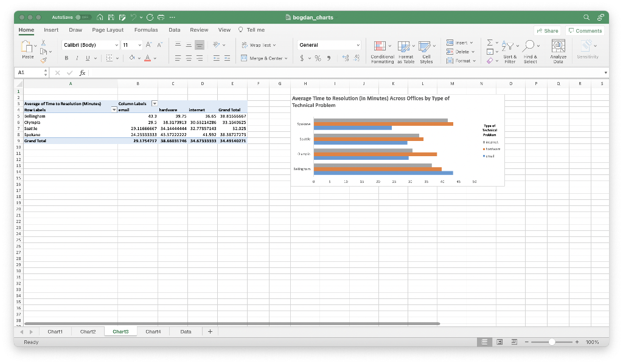This screenshot has height=364, width=623.
Task: Center text horizontally
Action: pos(189,58)
